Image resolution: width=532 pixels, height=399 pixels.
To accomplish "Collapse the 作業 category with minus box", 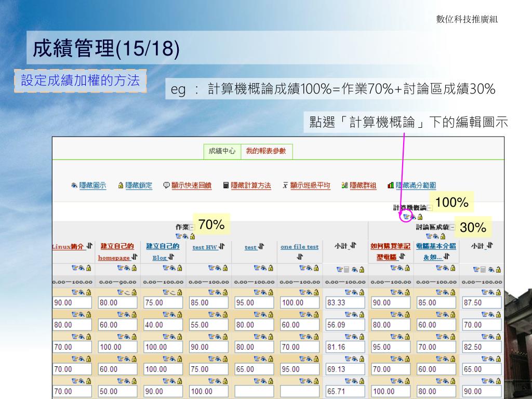I will (192, 228).
